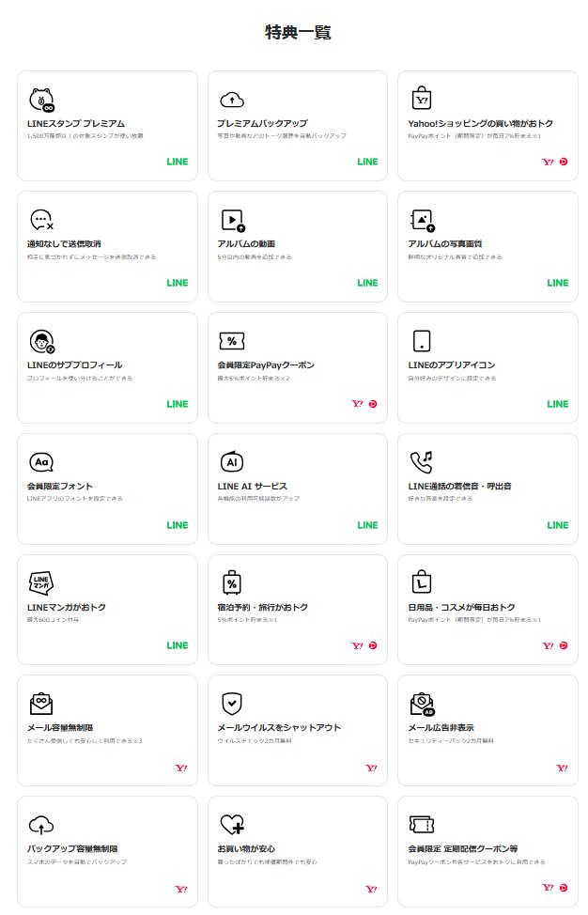Click LINE logo in LINE AI サービス card
Viewport: 588px width, 915px height.
pos(367,525)
